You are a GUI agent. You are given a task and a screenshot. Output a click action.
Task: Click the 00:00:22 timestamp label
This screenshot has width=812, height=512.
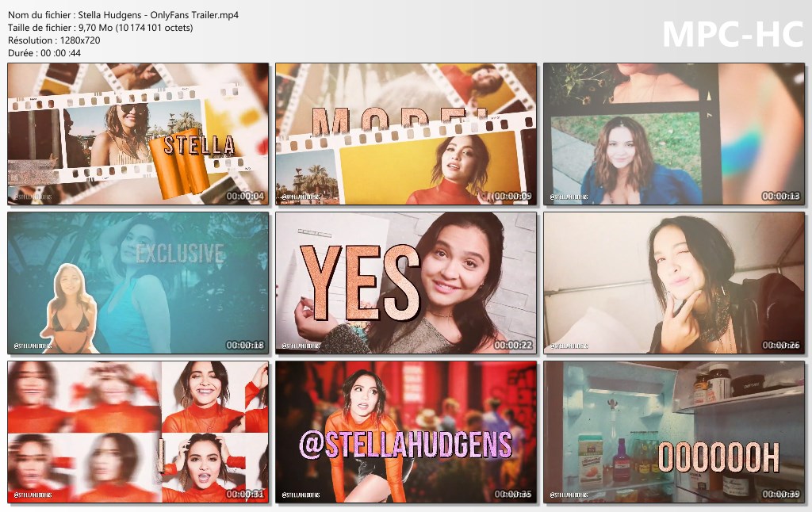point(513,345)
